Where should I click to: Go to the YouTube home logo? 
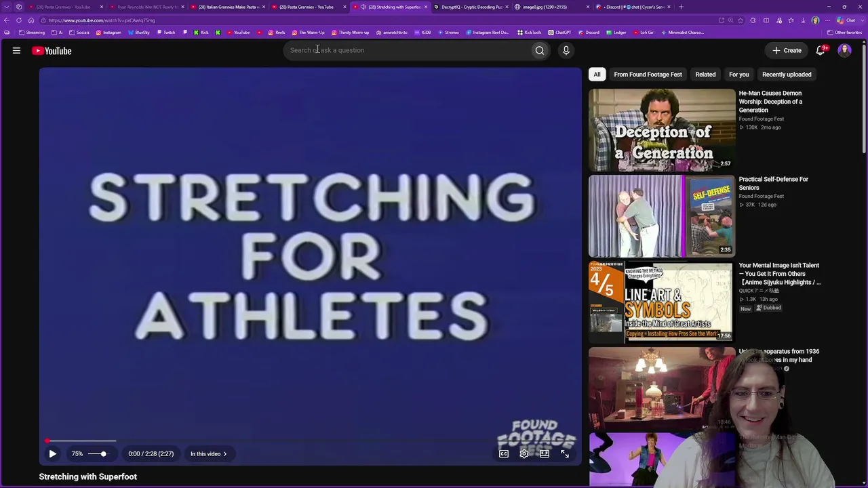coord(52,51)
